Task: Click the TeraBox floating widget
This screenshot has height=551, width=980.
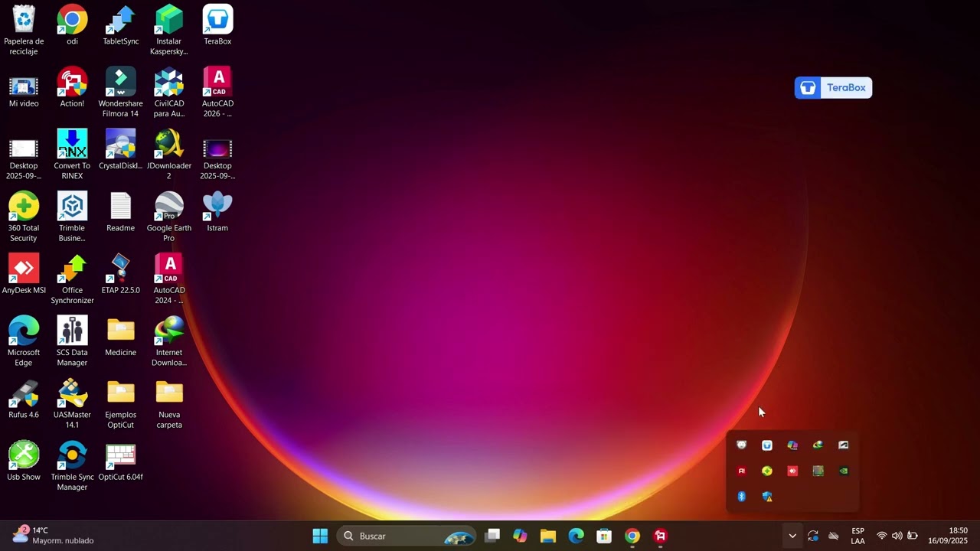Action: (x=833, y=88)
